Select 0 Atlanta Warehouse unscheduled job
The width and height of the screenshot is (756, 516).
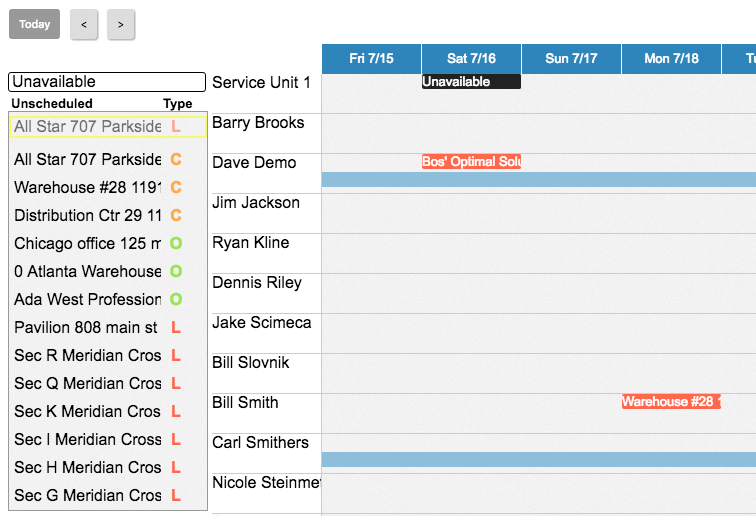(88, 271)
